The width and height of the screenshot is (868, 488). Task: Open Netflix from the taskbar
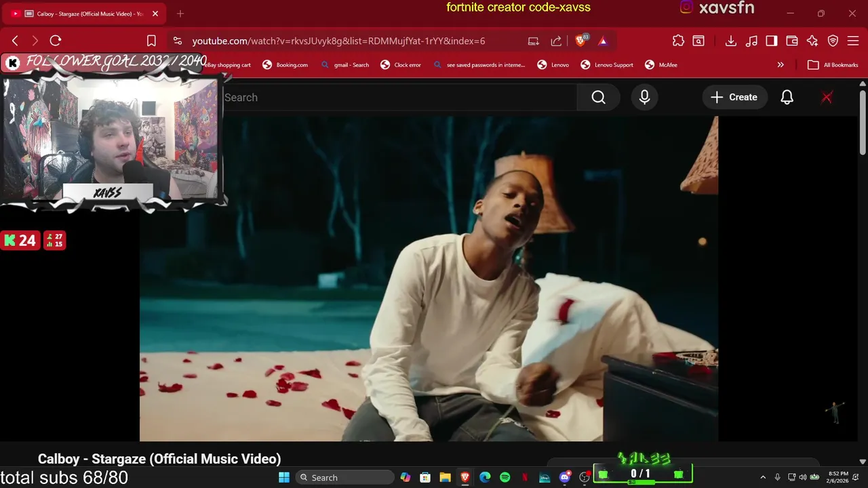[x=525, y=477]
